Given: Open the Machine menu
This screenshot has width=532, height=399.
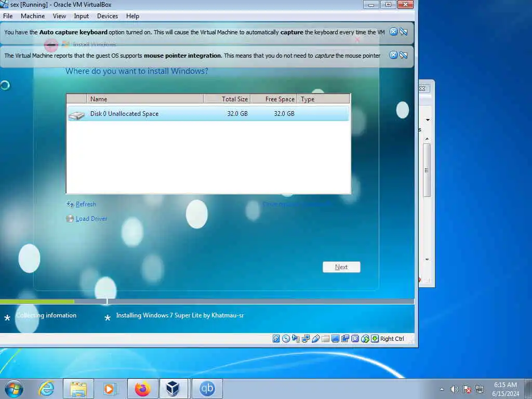Looking at the screenshot, I should click(x=33, y=16).
